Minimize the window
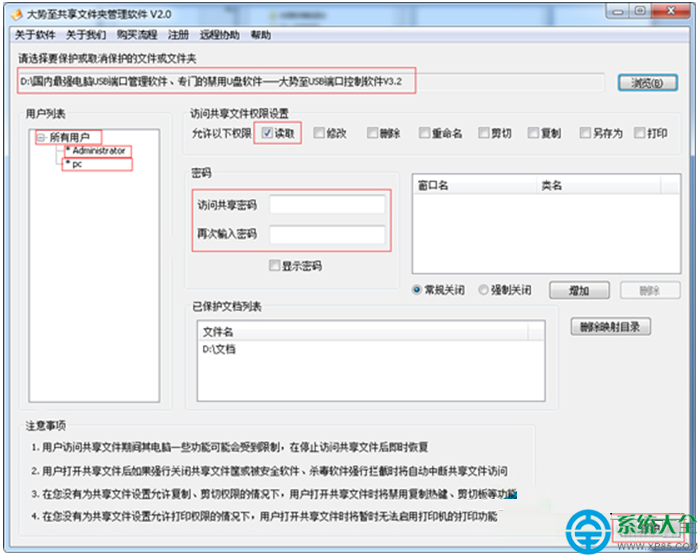 click(618, 12)
